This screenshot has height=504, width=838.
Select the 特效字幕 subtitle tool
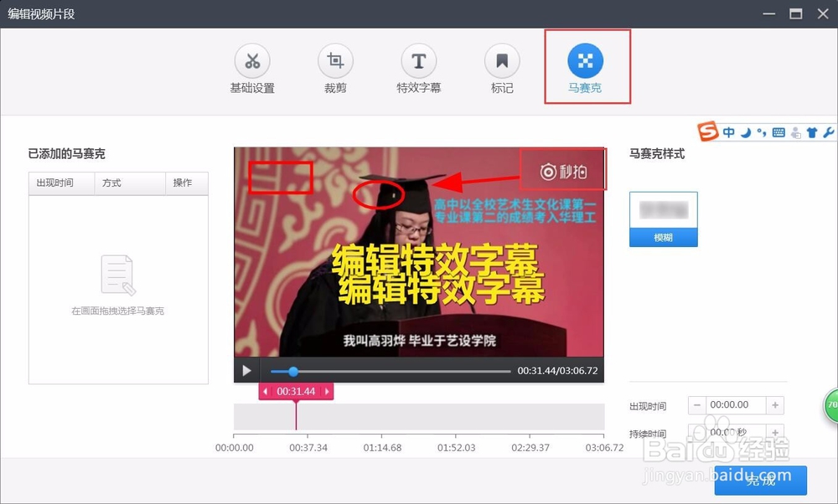point(418,69)
